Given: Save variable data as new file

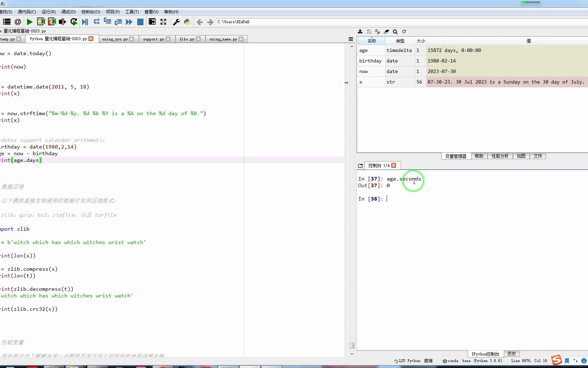Looking at the screenshot, I should (377, 32).
